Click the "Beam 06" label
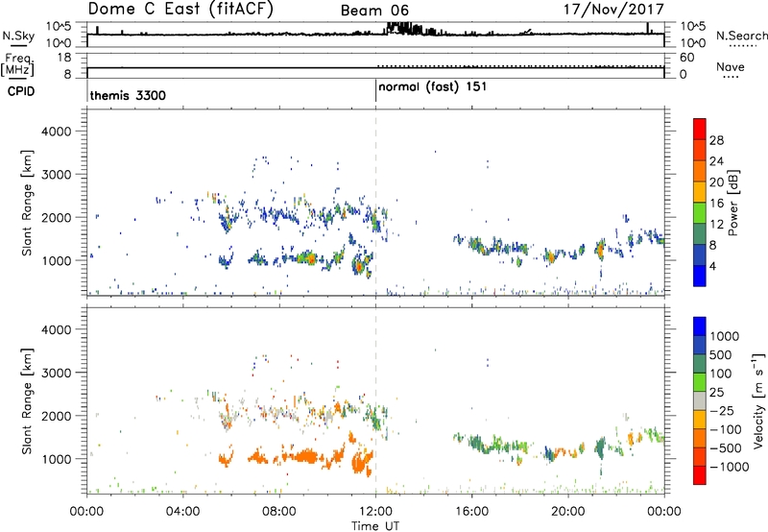The height and width of the screenshot is (532, 768). click(x=374, y=11)
